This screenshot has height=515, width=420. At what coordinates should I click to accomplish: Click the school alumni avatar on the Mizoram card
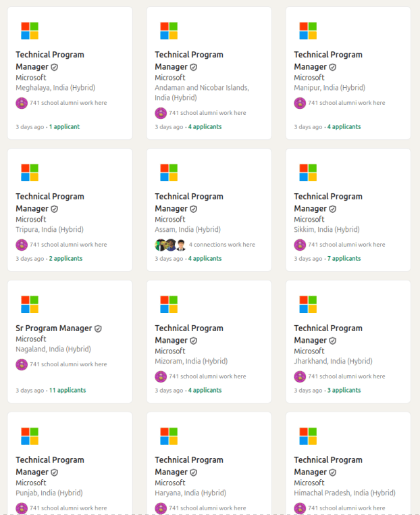(161, 376)
